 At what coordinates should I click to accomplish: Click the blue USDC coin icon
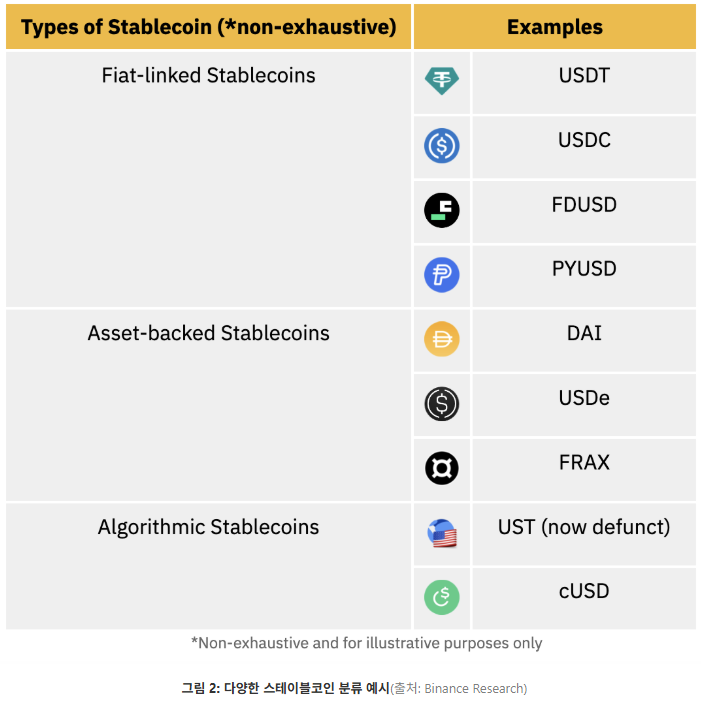pyautogui.click(x=442, y=146)
